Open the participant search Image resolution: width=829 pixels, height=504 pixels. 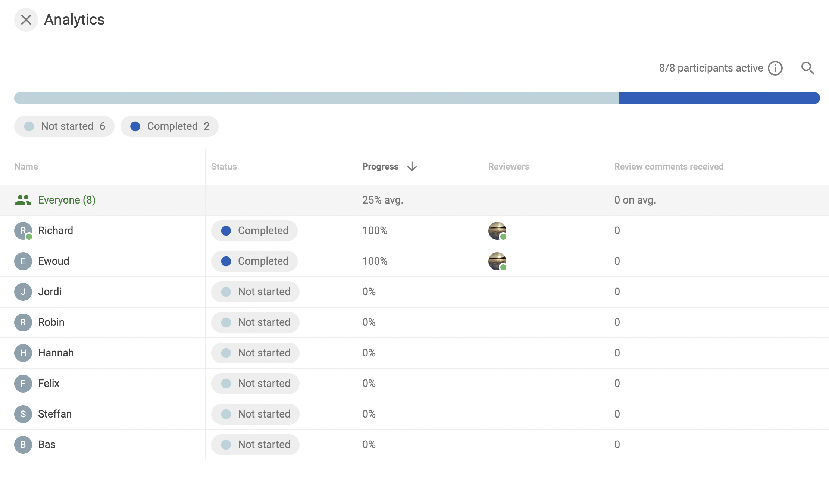pyautogui.click(x=808, y=68)
